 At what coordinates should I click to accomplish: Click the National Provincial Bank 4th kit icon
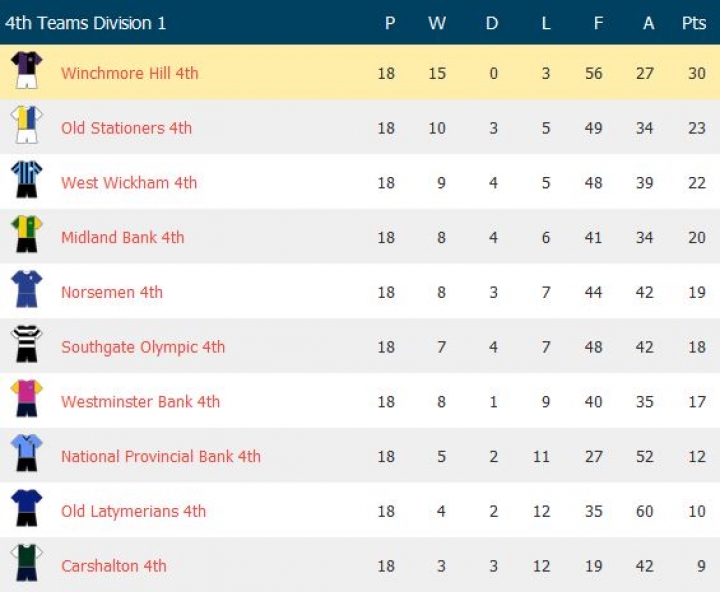coord(26,455)
